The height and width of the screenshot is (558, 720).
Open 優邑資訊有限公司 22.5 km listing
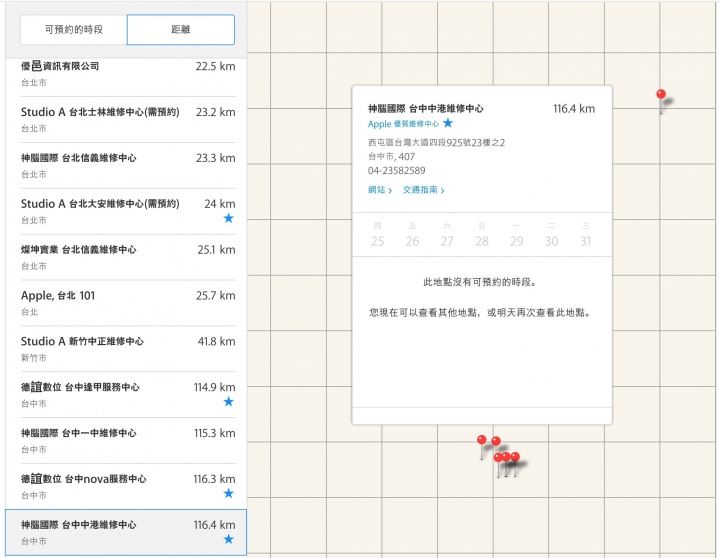pos(128,74)
